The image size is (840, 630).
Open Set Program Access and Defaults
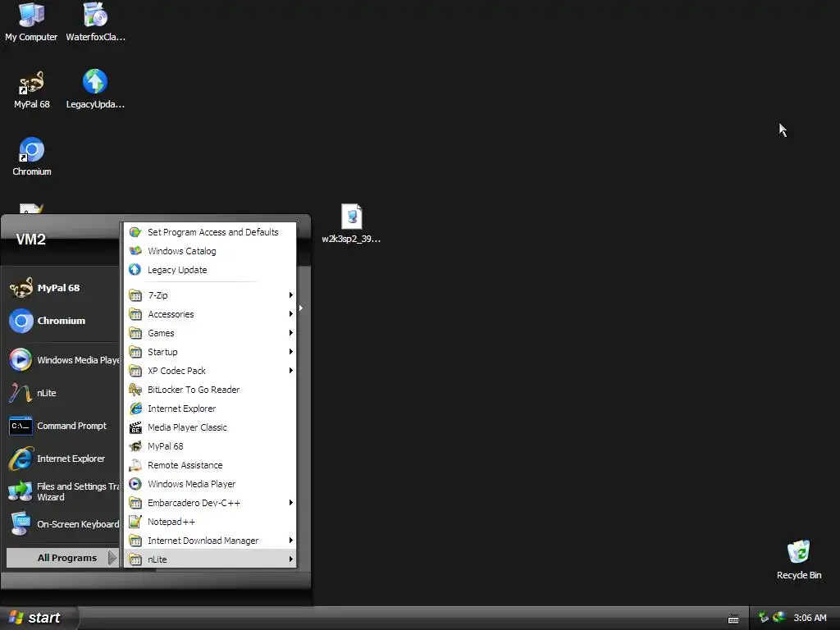coord(210,232)
